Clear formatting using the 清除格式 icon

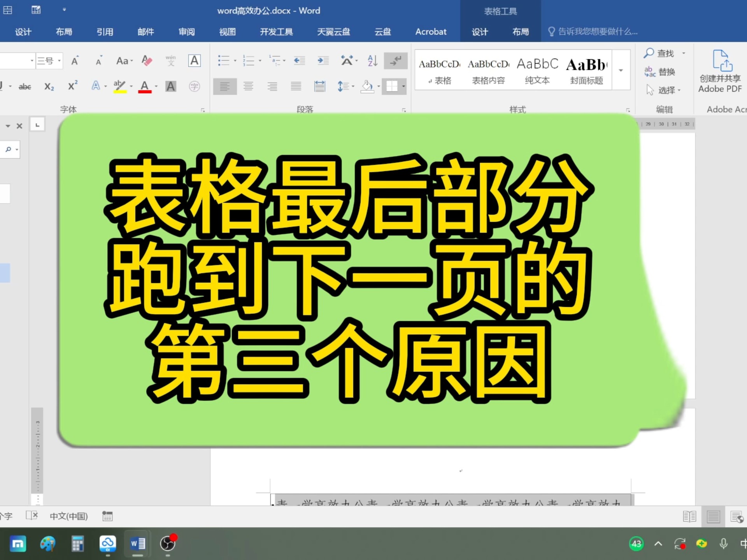tap(147, 61)
